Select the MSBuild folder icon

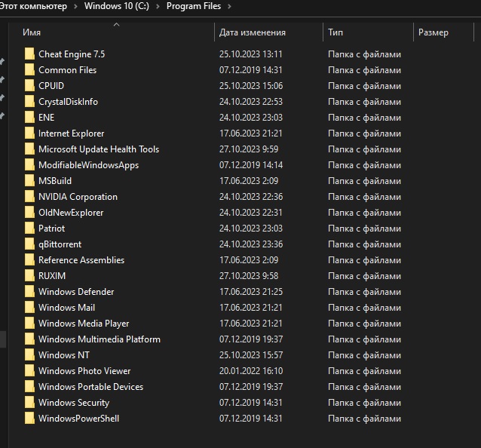29,181
